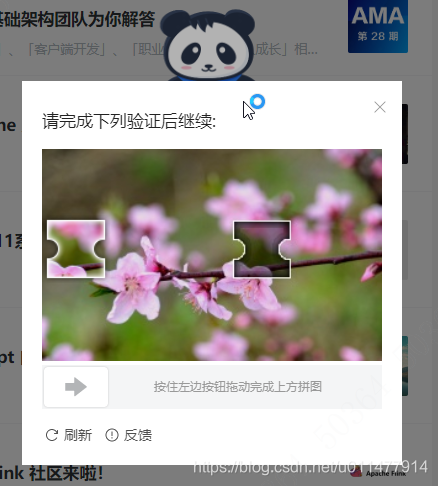Image resolution: width=438 pixels, height=486 pixels.
Task: Click the 刷新 text label
Action: pos(78,435)
